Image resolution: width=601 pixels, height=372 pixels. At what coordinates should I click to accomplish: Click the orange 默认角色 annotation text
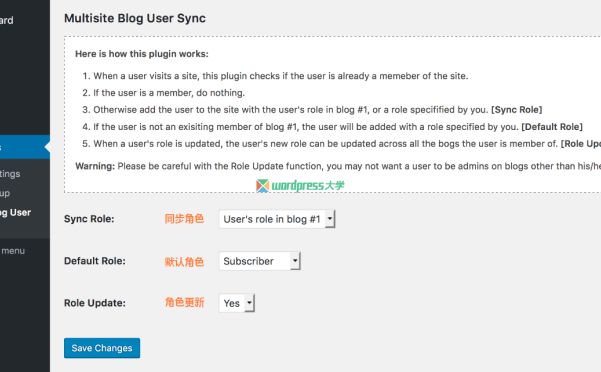(184, 262)
